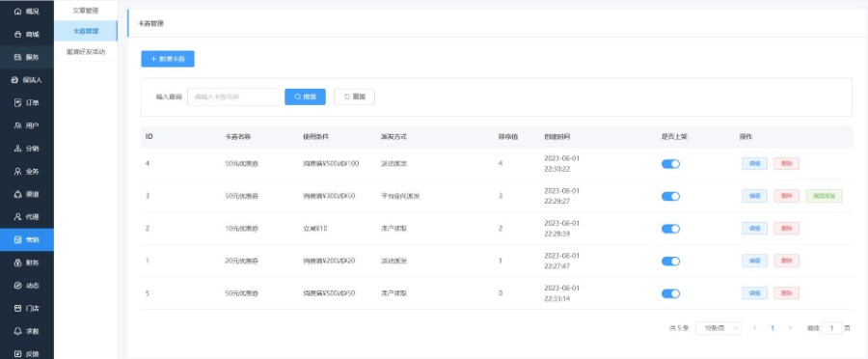The image size is (868, 359).
Task: Click the 共 5 条 total count text
Action: point(679,328)
